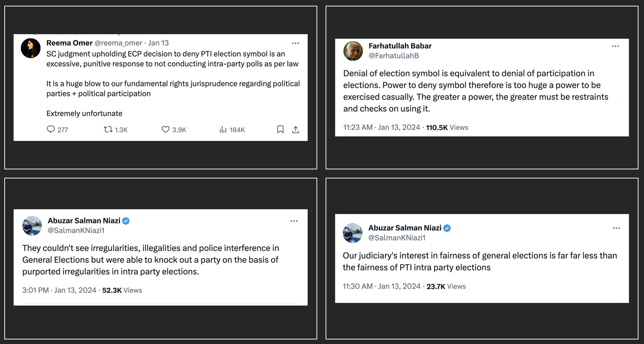Image resolution: width=644 pixels, height=344 pixels.
Task: Click the 52.3K Views count
Action: click(122, 290)
